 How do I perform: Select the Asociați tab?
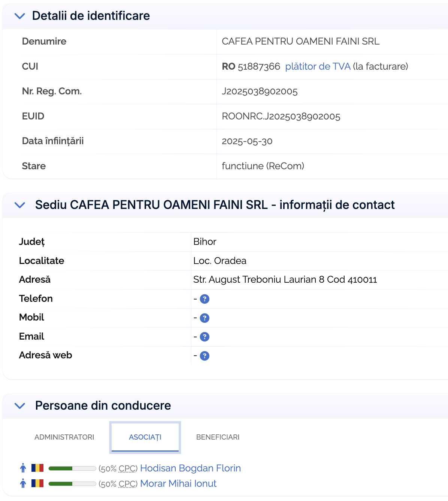pos(145,437)
